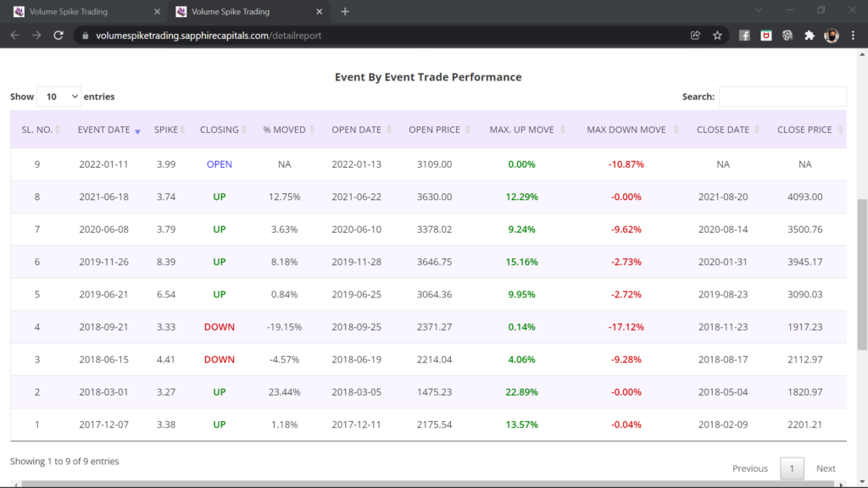Image resolution: width=868 pixels, height=488 pixels.
Task: Expand the Show entries dropdown
Action: (58, 97)
